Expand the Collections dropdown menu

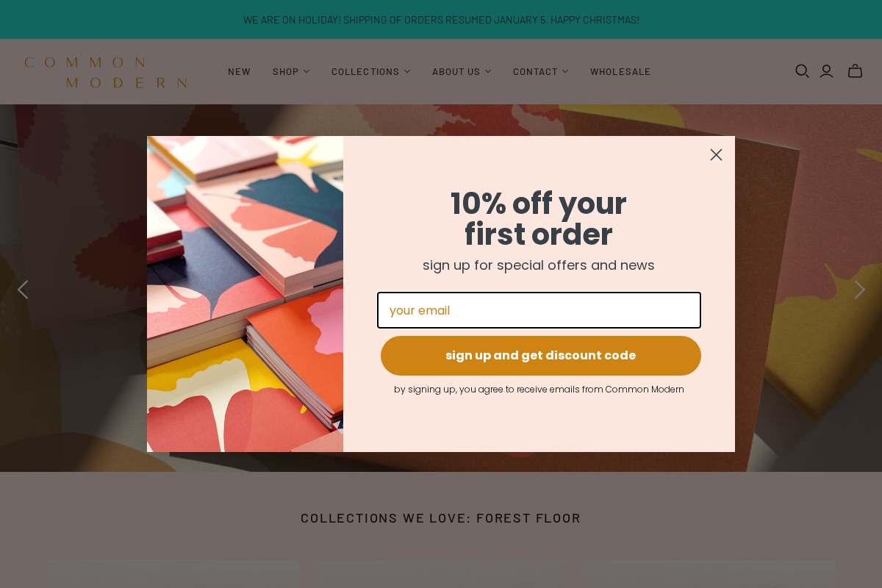coord(371,71)
